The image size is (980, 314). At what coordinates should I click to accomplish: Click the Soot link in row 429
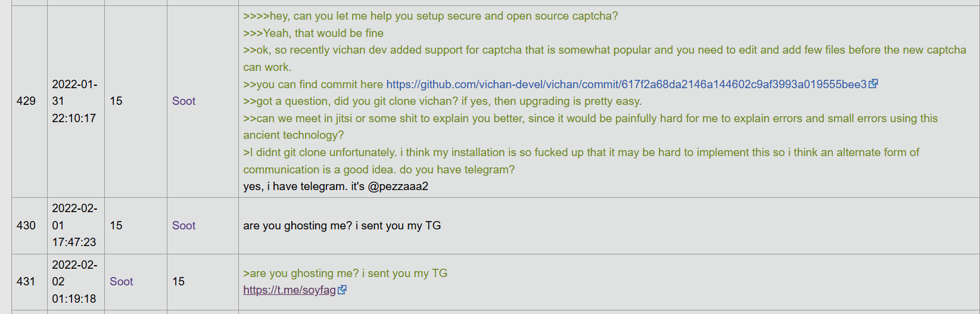tap(183, 101)
